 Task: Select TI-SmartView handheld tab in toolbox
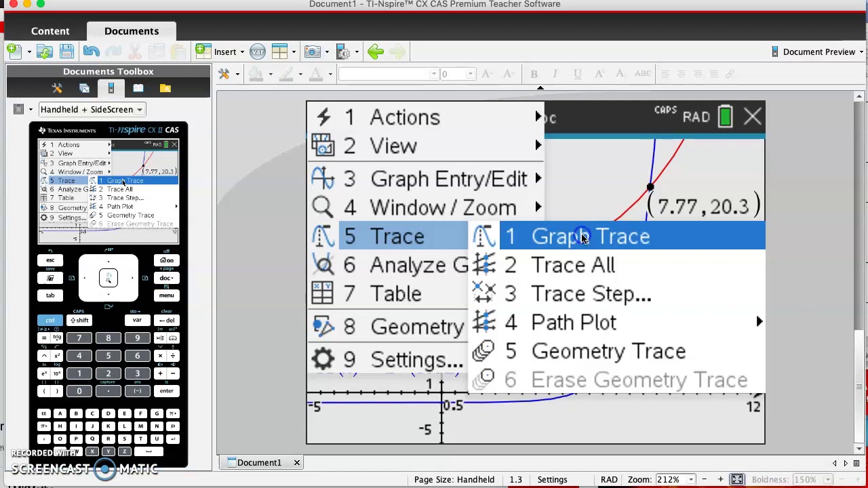(111, 88)
